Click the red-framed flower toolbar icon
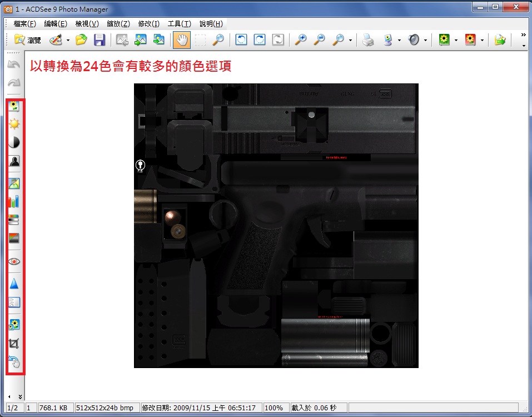 click(x=470, y=40)
